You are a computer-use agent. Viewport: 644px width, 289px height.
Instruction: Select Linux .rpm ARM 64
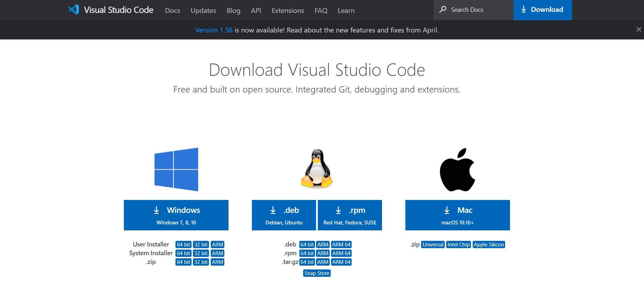341,253
